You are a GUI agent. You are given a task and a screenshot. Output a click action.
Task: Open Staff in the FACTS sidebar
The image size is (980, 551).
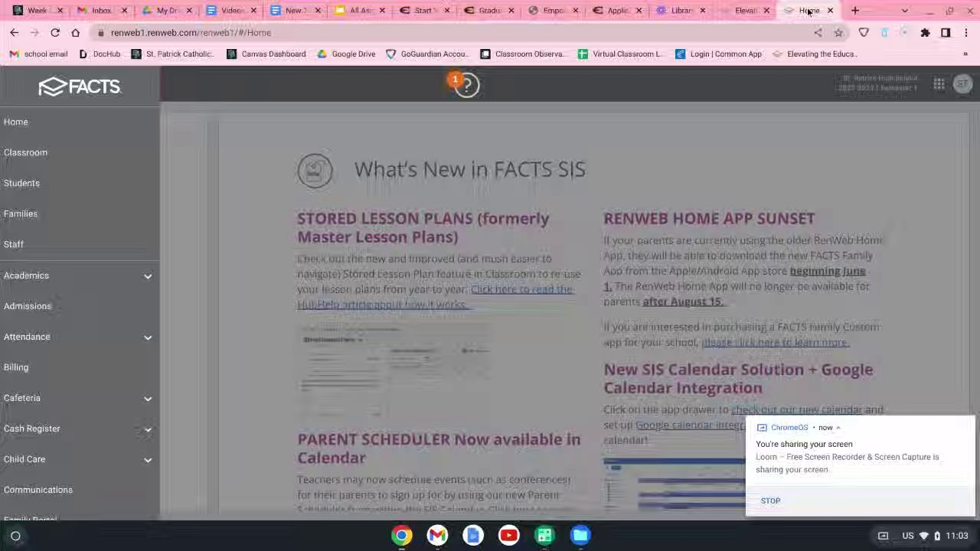tap(14, 244)
